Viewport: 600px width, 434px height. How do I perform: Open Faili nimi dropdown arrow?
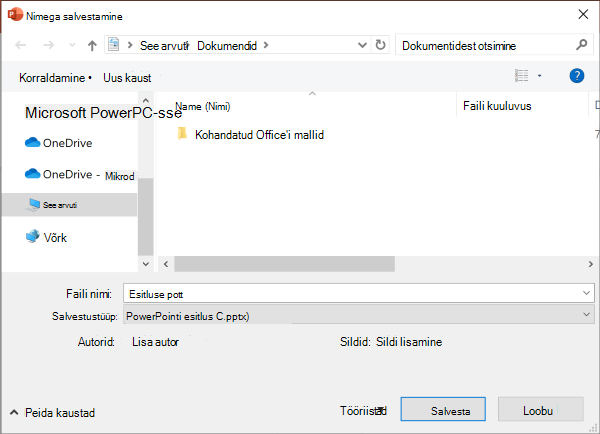586,294
